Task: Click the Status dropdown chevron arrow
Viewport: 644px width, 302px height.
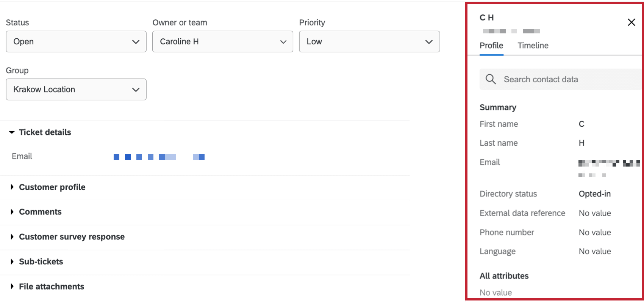Action: pyautogui.click(x=136, y=42)
